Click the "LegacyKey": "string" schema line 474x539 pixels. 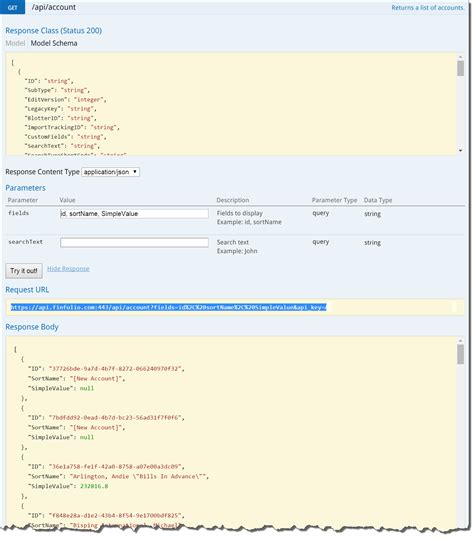[60, 109]
